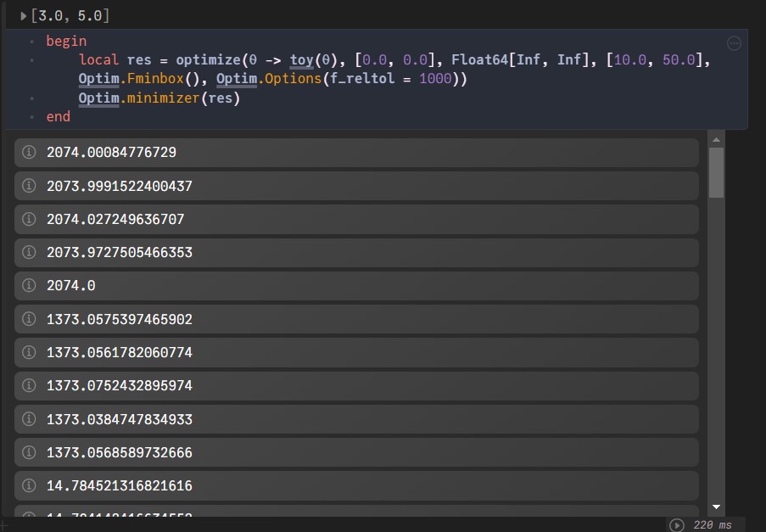The height and width of the screenshot is (532, 766).
Task: Click the 220 ms runtime label
Action: coord(713,525)
